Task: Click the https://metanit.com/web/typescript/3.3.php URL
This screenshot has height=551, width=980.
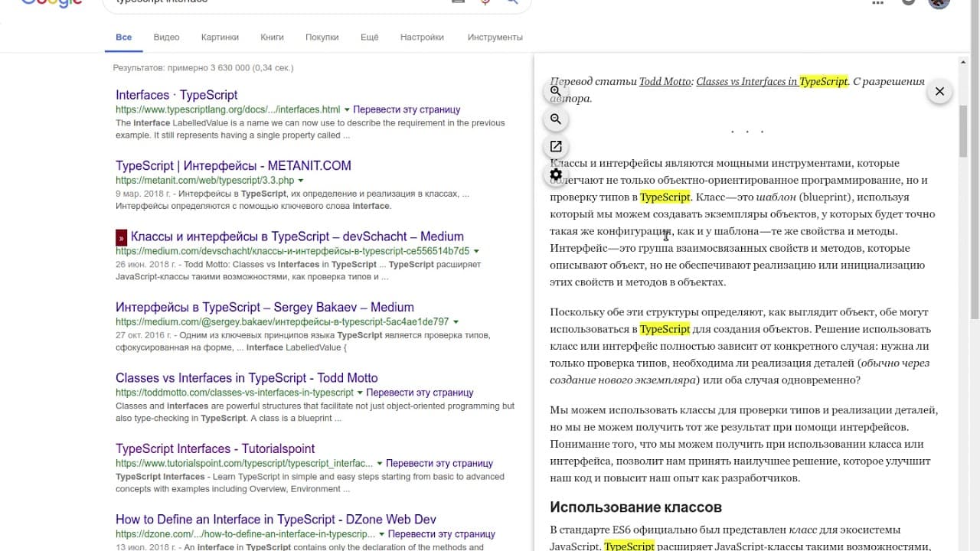Action: click(205, 181)
